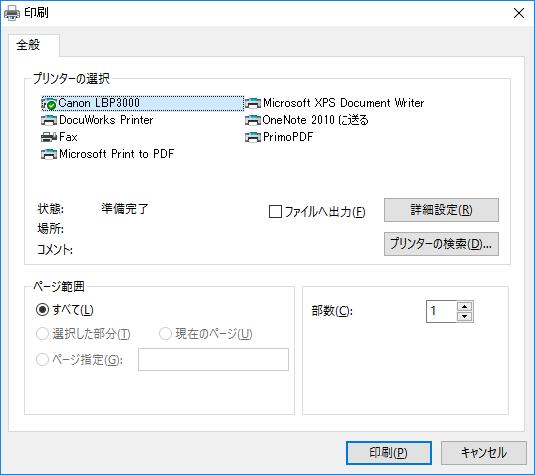Click the 印刷(P) button

pos(389,453)
